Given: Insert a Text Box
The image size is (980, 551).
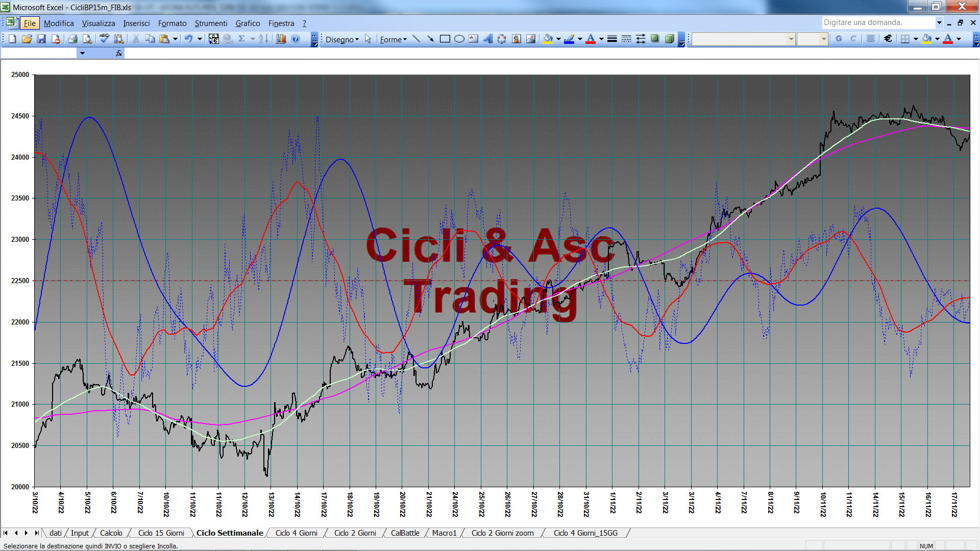Looking at the screenshot, I should [x=474, y=39].
